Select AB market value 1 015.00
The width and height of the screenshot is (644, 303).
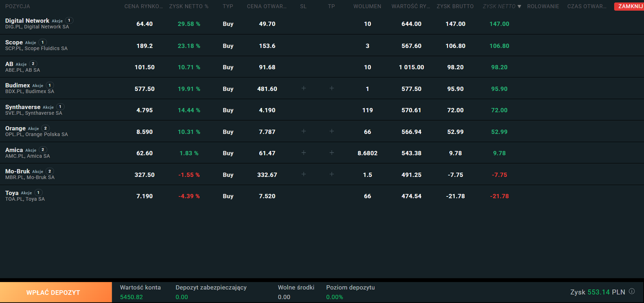point(411,67)
